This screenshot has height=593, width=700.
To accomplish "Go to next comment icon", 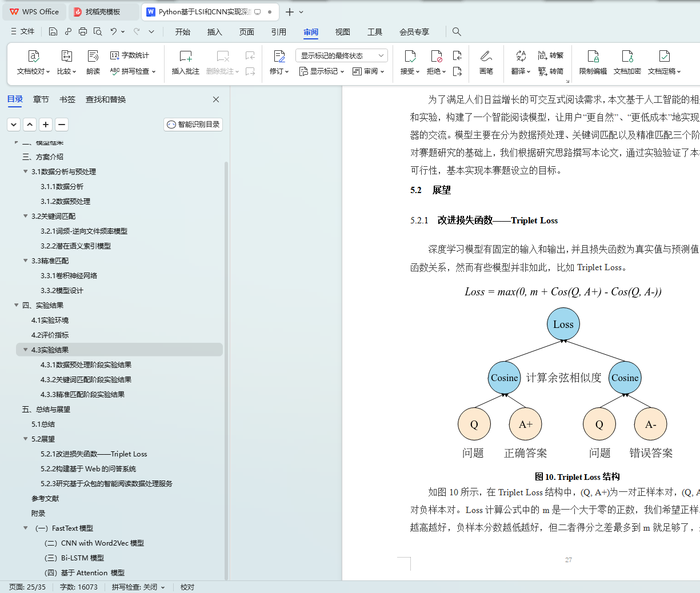I will [x=250, y=71].
